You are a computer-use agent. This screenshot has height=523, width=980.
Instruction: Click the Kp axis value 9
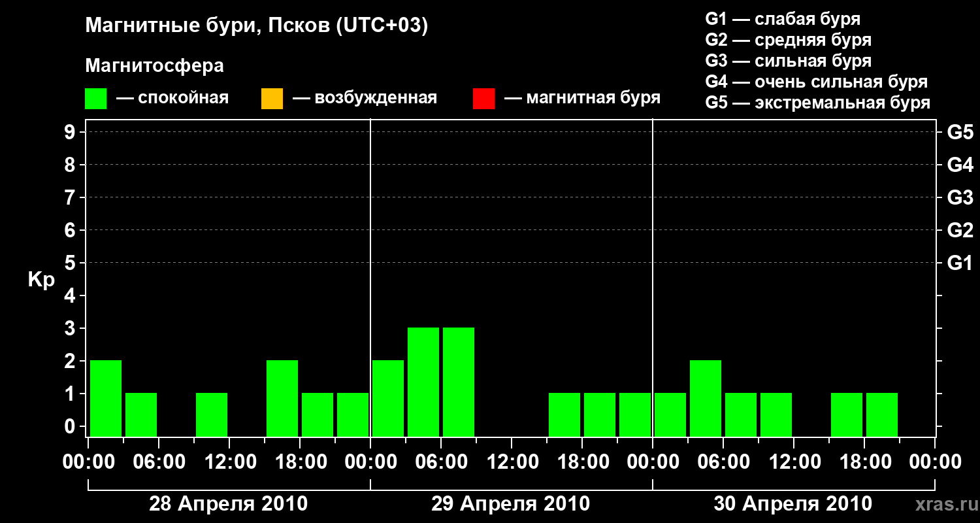[71, 132]
